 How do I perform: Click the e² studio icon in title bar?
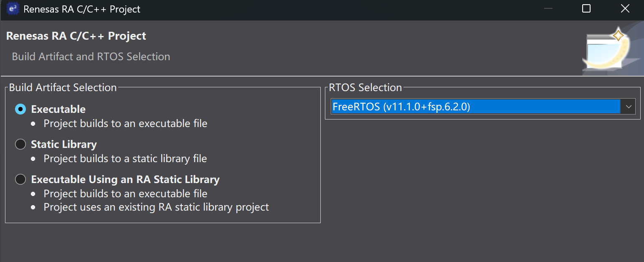13,9
